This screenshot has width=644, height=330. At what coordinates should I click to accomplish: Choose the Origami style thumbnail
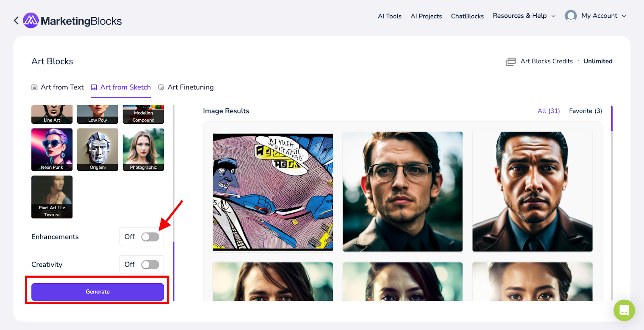[x=98, y=149]
